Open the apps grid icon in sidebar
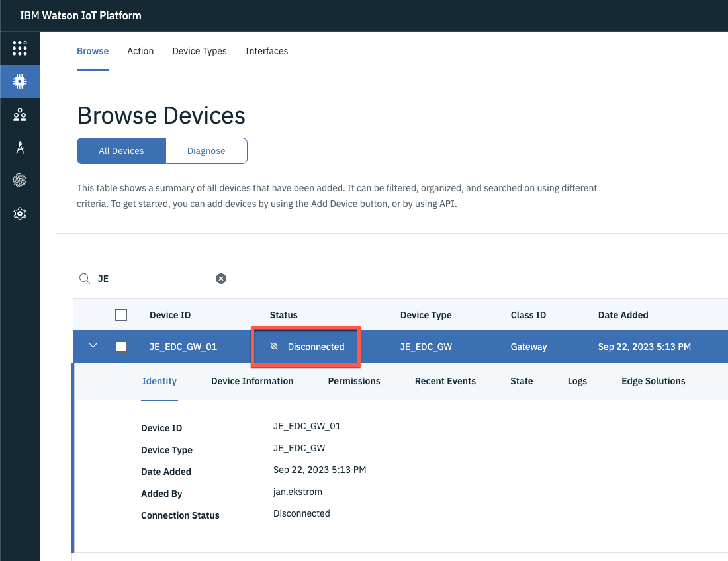This screenshot has height=561, width=728. (x=19, y=48)
